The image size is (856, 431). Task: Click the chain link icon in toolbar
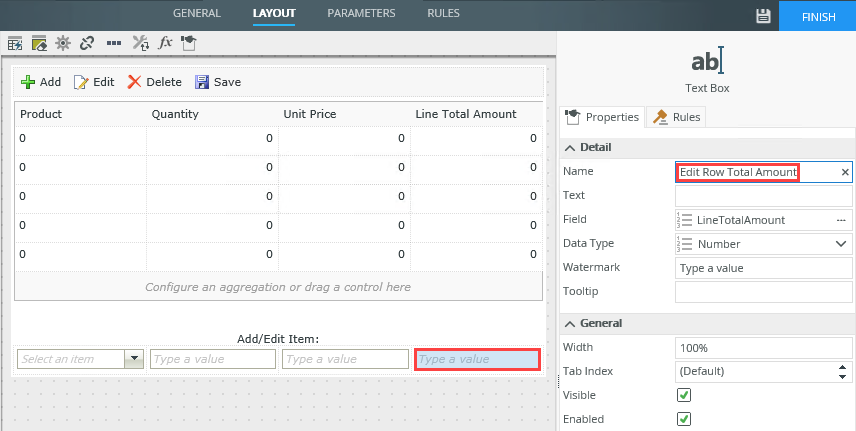(x=87, y=43)
